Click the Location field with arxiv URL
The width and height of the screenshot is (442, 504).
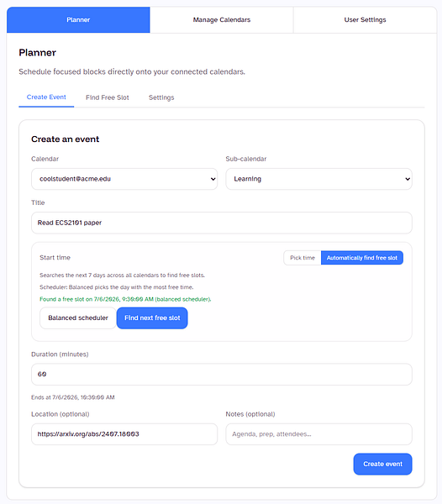(124, 434)
